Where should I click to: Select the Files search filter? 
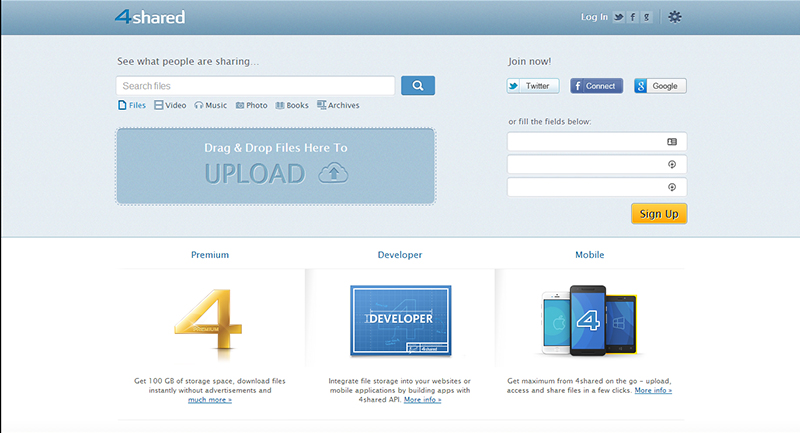[132, 105]
